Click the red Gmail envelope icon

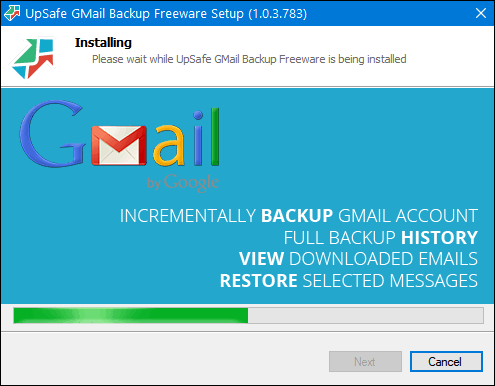[x=119, y=145]
